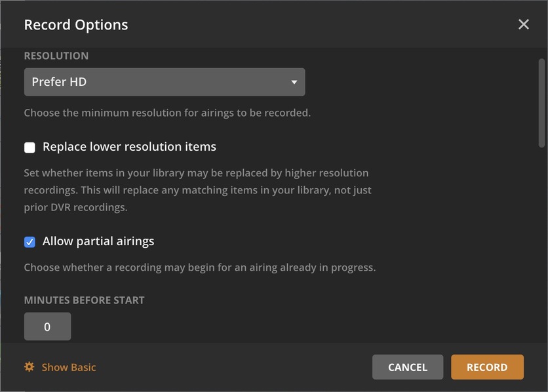Click the Allow partial airings label text
This screenshot has width=548, height=392.
pyautogui.click(x=98, y=241)
